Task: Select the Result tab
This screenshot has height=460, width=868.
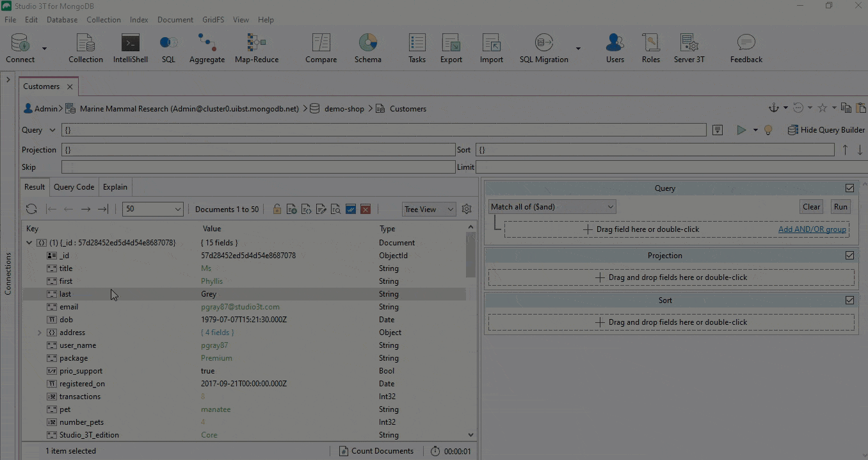Action: point(35,187)
